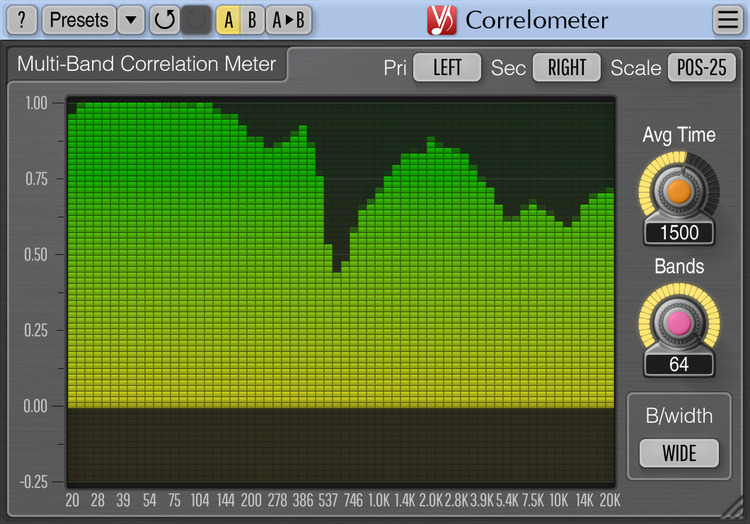Click the 1.0K frequency label
The height and width of the screenshot is (524, 750).
point(379,501)
